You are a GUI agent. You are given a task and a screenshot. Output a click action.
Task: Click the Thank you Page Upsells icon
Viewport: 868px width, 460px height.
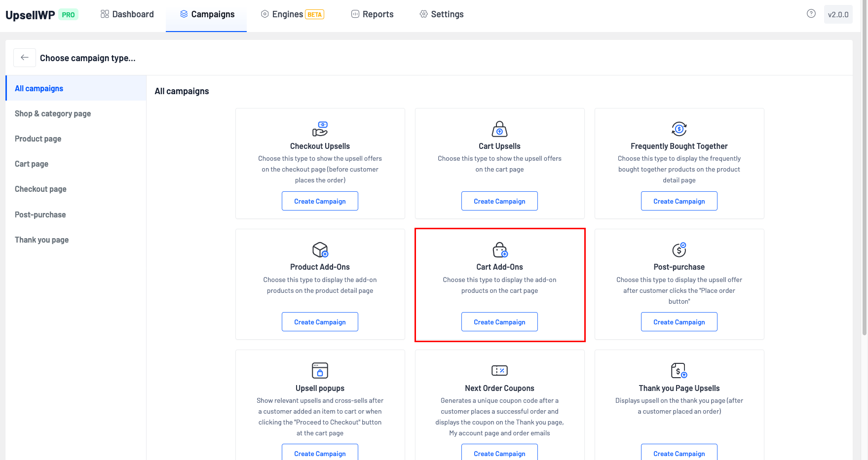679,371
